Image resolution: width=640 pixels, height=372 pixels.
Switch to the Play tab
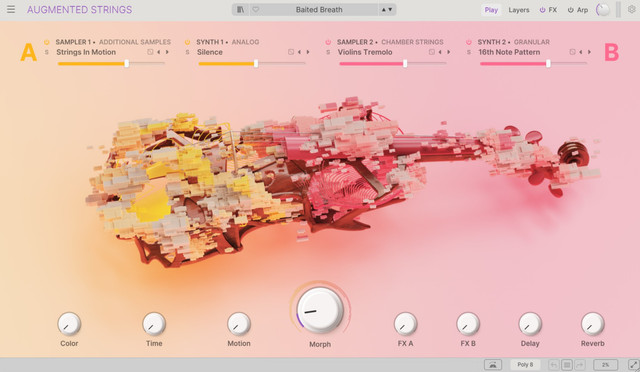point(491,10)
